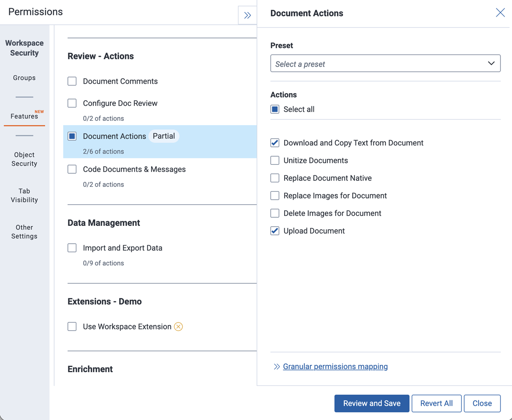Click the Partial status badge
This screenshot has height=420, width=512.
coord(164,136)
